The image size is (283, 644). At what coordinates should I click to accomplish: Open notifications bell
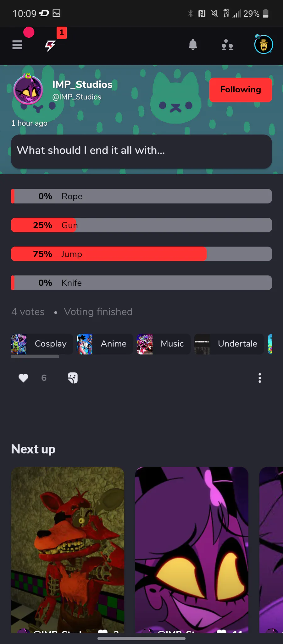pyautogui.click(x=193, y=45)
